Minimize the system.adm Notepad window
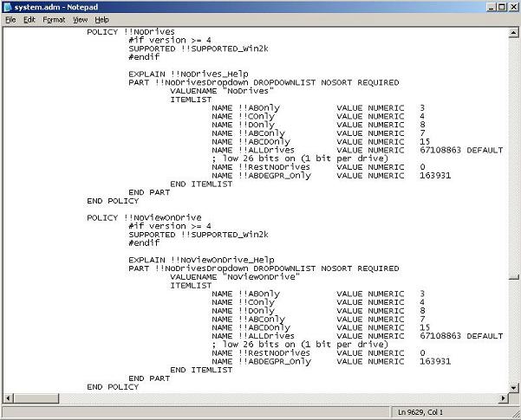Viewport: 521px width, 420px height. click(x=489, y=7)
